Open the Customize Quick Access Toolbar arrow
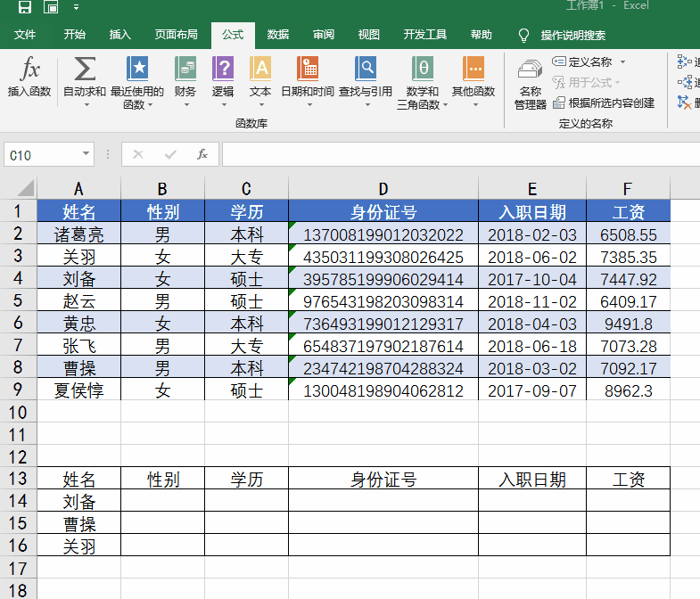Screen dimensions: 700x599 pos(77,7)
